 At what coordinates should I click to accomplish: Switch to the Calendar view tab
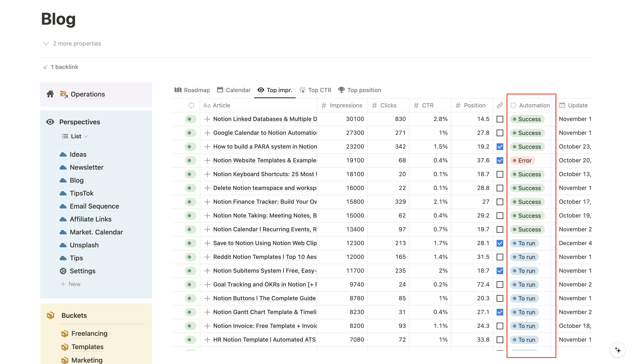234,90
